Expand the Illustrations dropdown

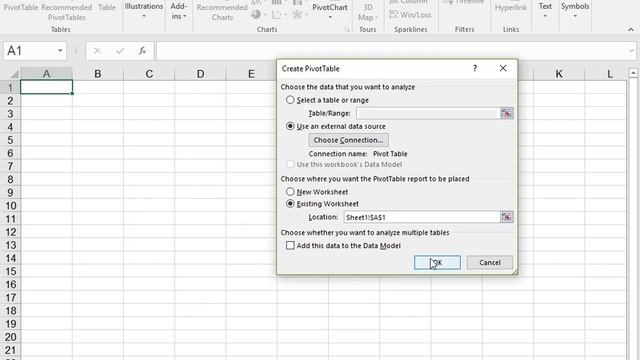(144, 16)
